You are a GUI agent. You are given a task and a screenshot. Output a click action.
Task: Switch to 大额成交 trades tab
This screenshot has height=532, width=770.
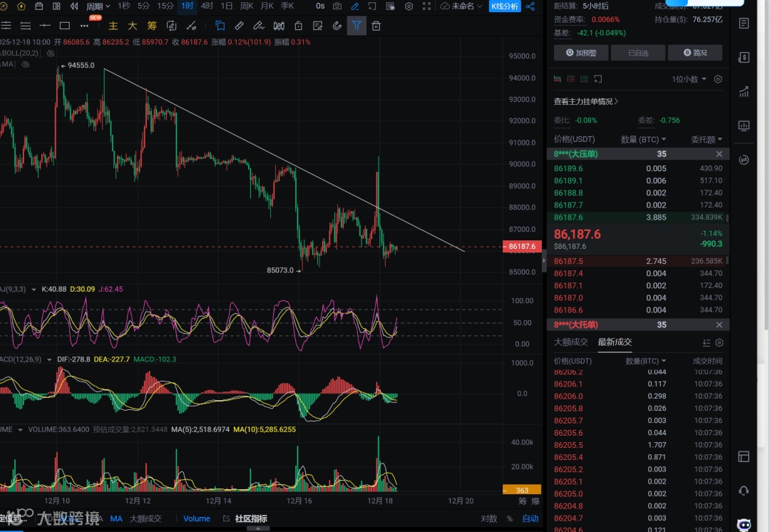[x=570, y=342]
